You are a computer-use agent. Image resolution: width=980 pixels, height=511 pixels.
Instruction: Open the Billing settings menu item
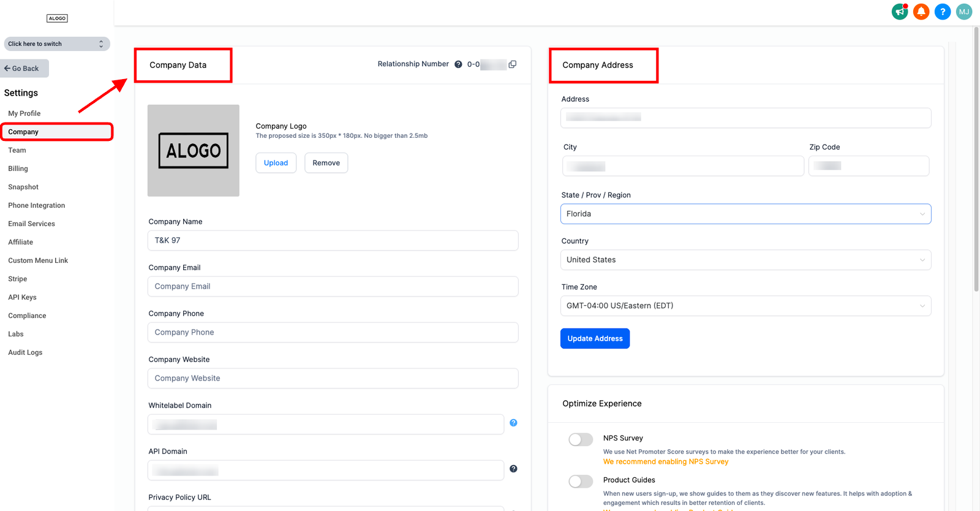pos(18,168)
